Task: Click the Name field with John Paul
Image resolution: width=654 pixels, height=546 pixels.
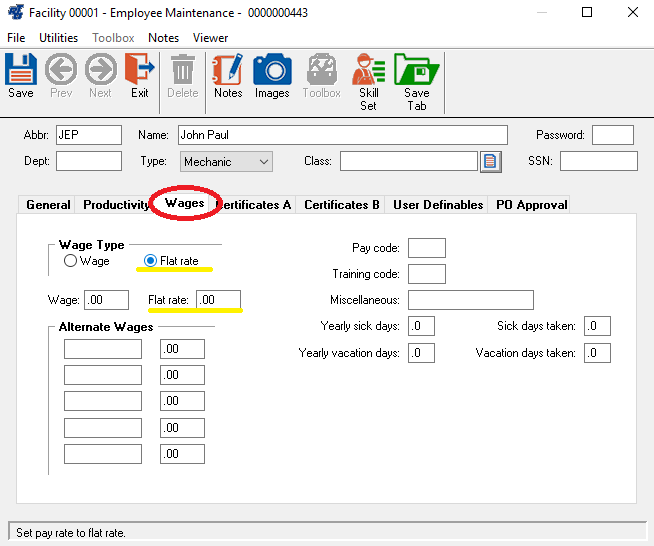Action: pyautogui.click(x=342, y=135)
